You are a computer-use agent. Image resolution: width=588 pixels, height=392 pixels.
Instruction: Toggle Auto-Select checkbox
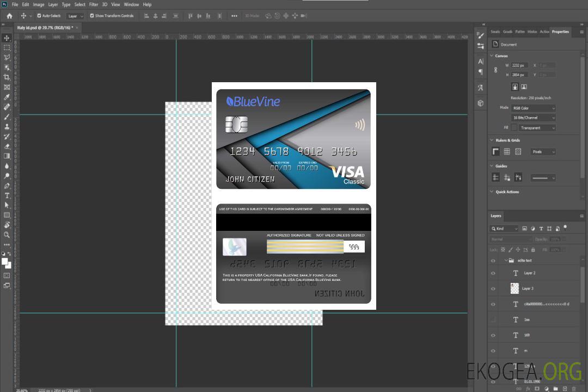point(39,16)
